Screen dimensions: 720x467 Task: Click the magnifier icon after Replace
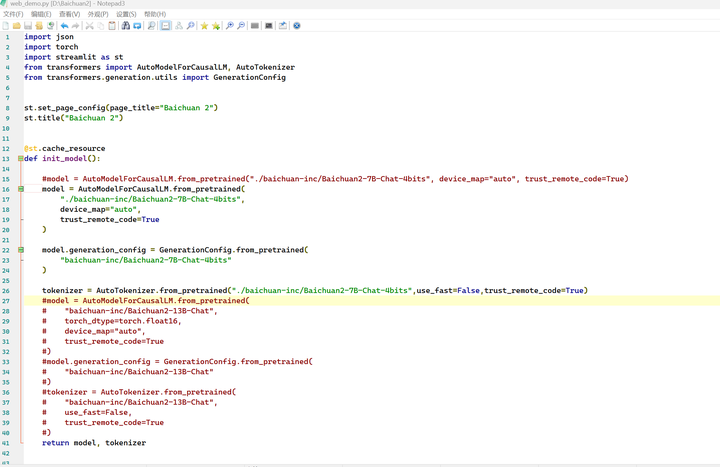(151, 26)
